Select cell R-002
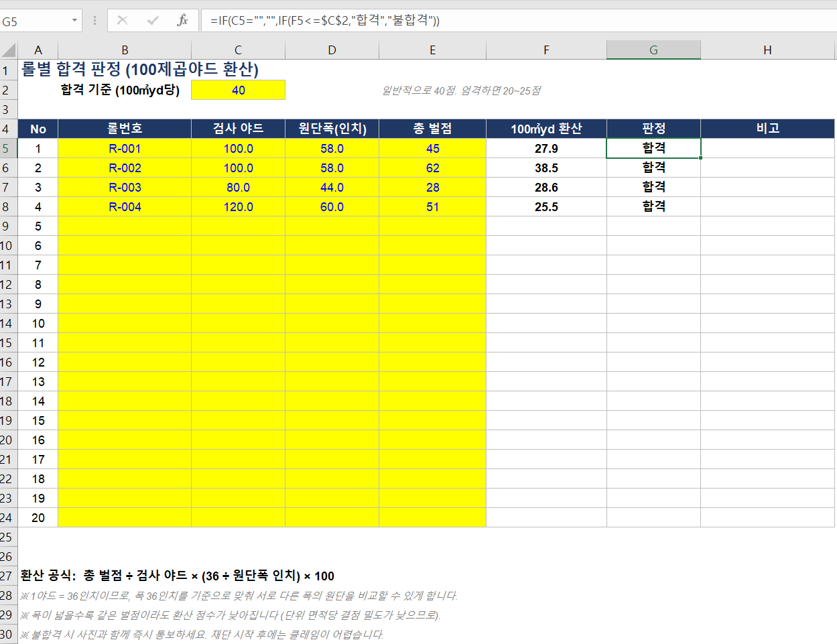 click(125, 168)
